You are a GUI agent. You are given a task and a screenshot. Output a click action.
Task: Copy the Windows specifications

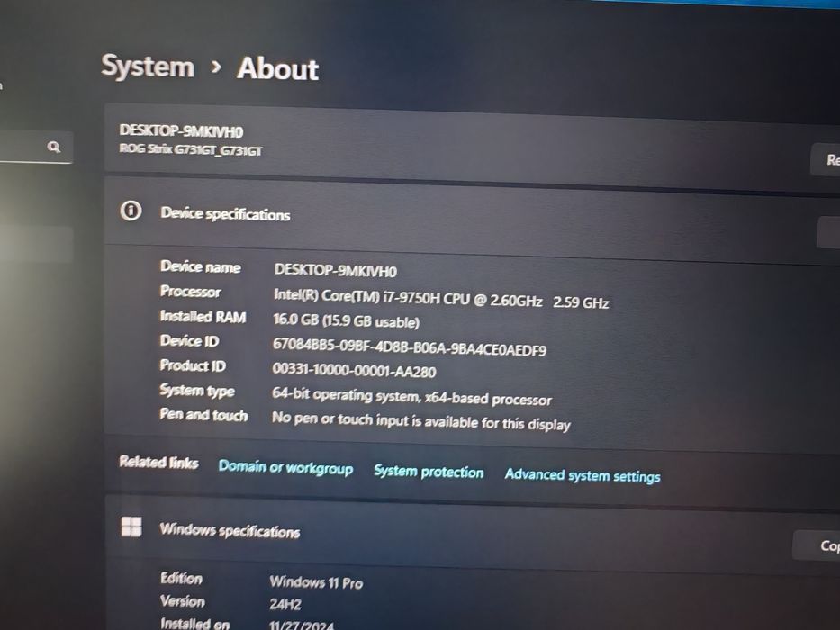pyautogui.click(x=817, y=545)
